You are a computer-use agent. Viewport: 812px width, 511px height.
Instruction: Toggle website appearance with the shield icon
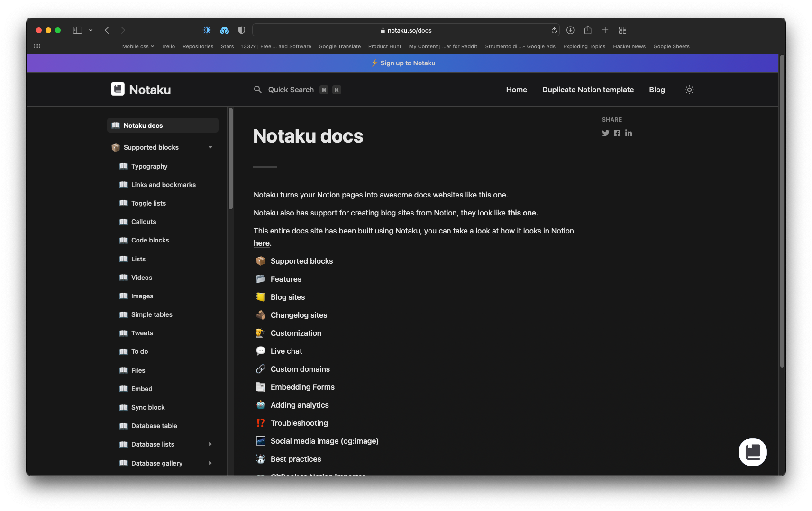pos(241,30)
